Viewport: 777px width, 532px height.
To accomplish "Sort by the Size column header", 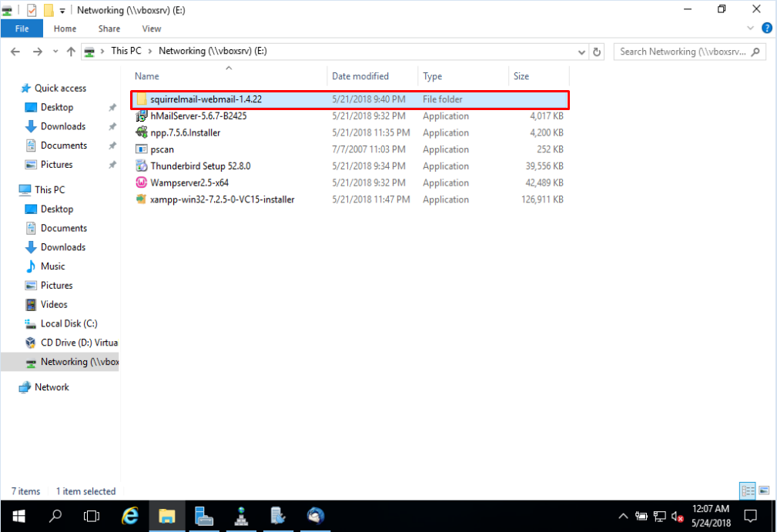I will tap(521, 76).
